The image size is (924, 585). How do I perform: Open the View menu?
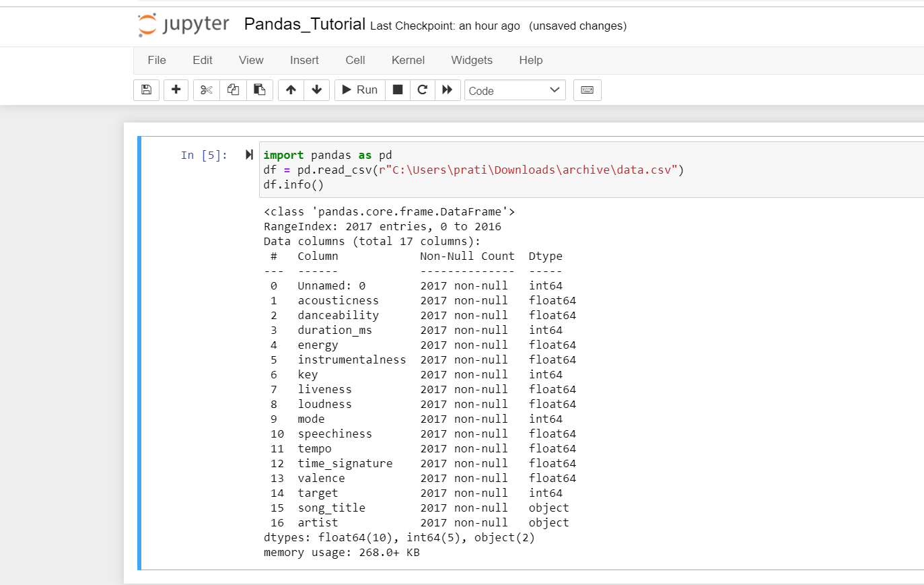coord(251,60)
